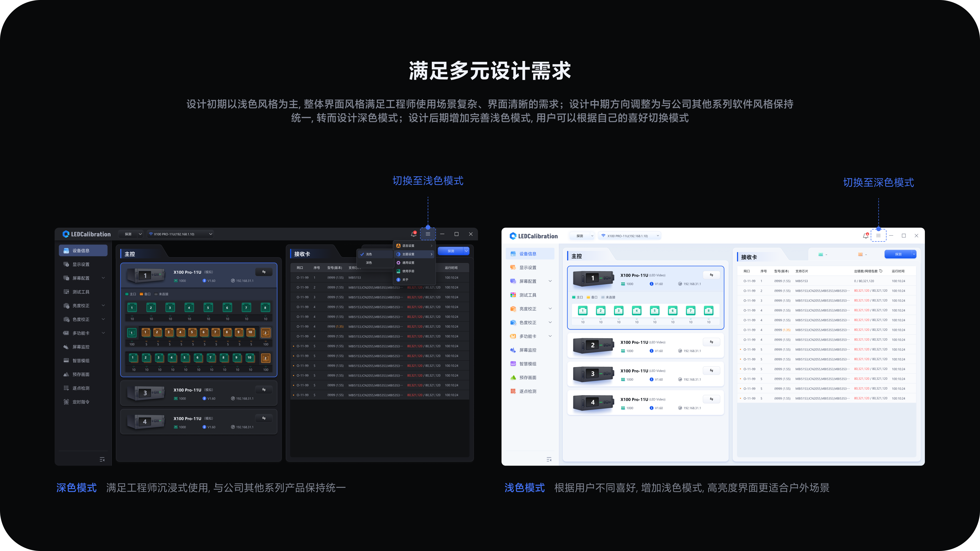Refresh 出错数/网络包数 column in light window
Screen dimensions: 980x551
tap(881, 271)
